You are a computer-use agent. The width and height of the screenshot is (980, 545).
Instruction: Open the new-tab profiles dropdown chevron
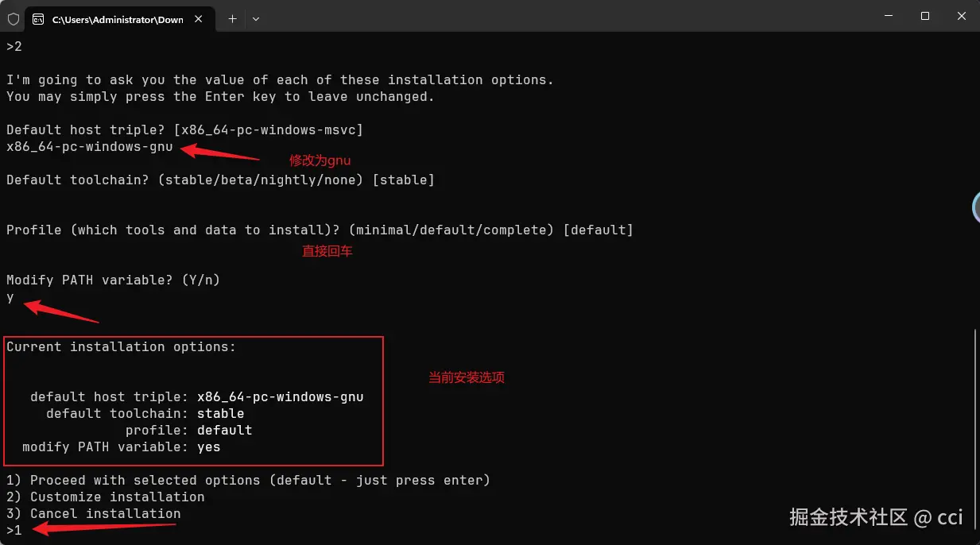256,18
